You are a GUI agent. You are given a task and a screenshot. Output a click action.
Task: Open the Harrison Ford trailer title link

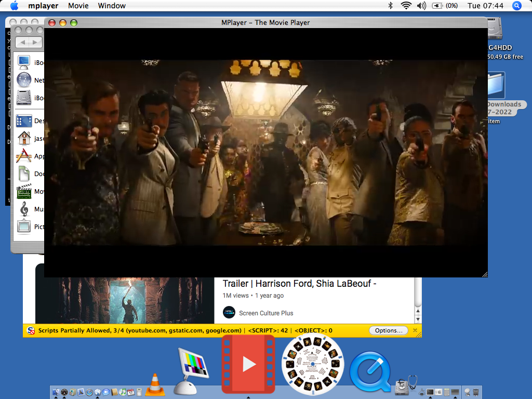(299, 284)
